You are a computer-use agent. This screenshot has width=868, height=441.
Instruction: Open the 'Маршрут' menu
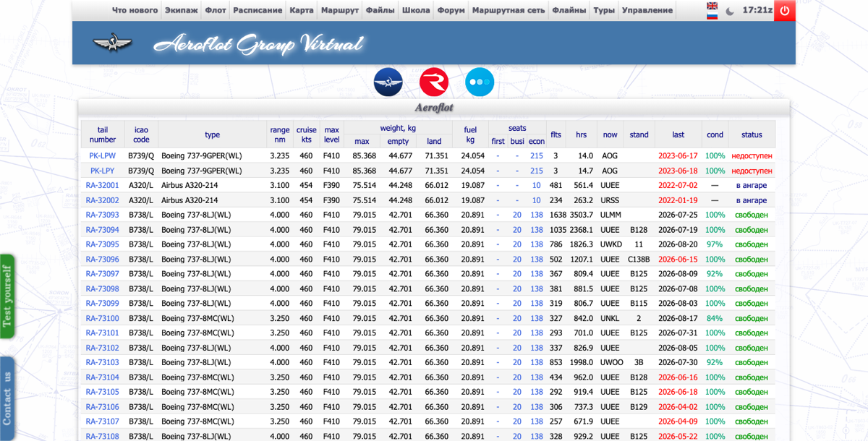[339, 10]
